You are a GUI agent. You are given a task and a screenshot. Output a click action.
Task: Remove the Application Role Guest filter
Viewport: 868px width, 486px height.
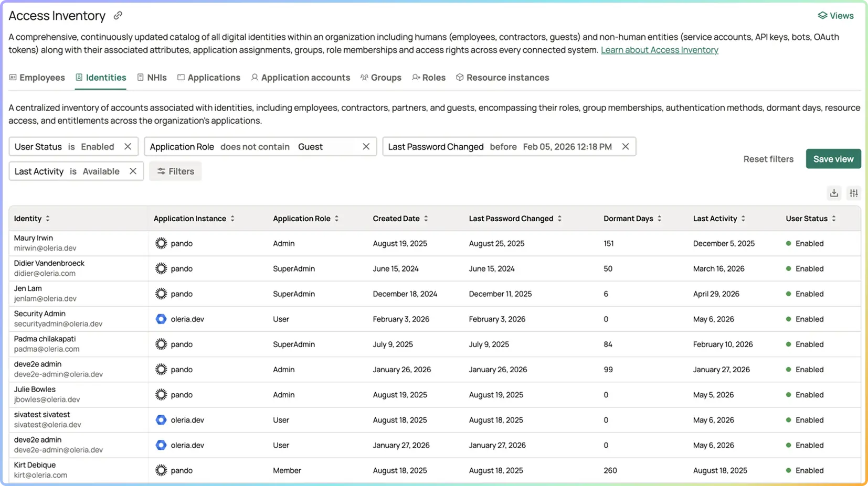[x=366, y=147]
